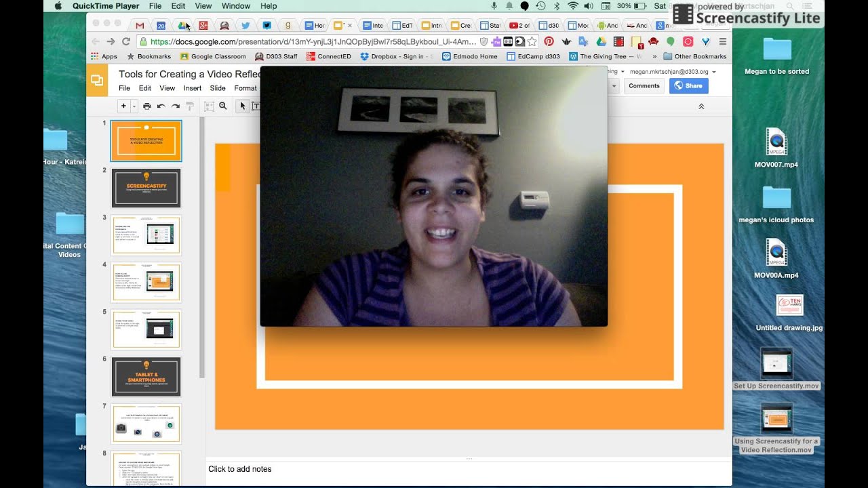
Task: Open the Slides View menu
Action: click(167, 88)
